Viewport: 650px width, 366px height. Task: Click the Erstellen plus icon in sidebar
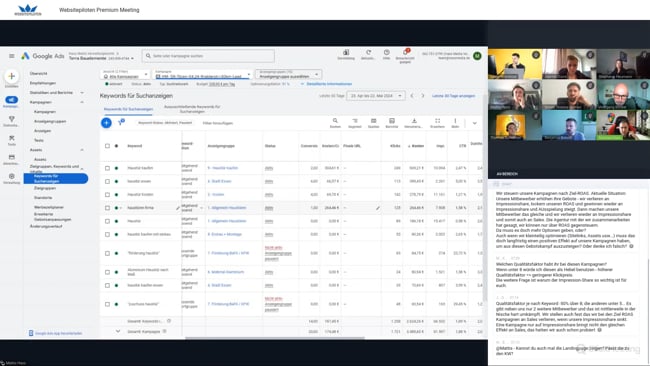pos(12,76)
